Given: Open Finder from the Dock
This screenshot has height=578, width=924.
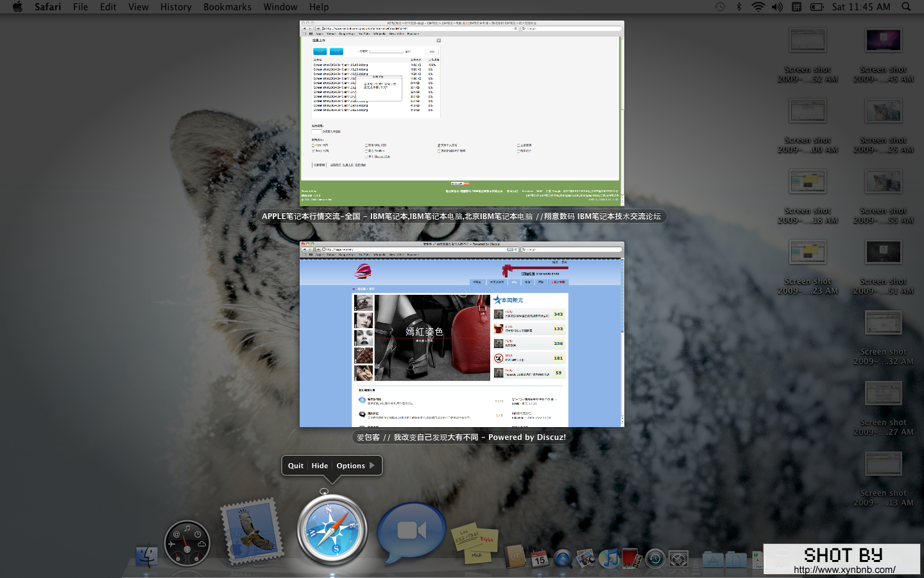Looking at the screenshot, I should point(147,556).
